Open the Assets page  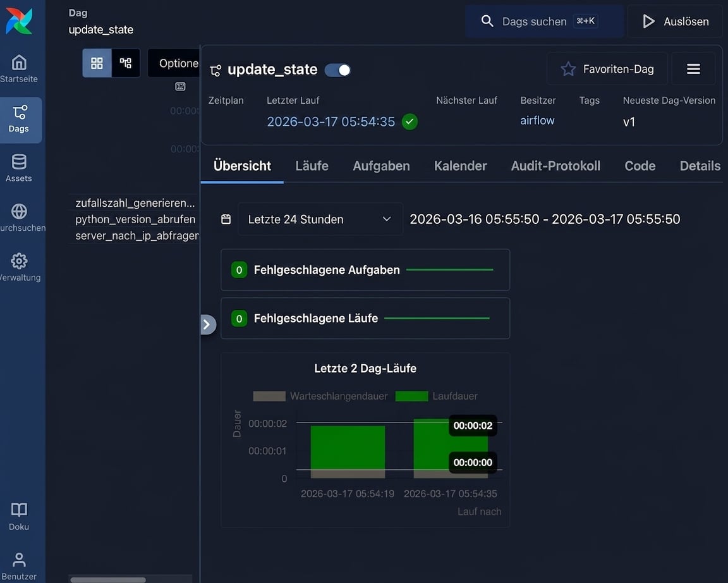point(19,168)
